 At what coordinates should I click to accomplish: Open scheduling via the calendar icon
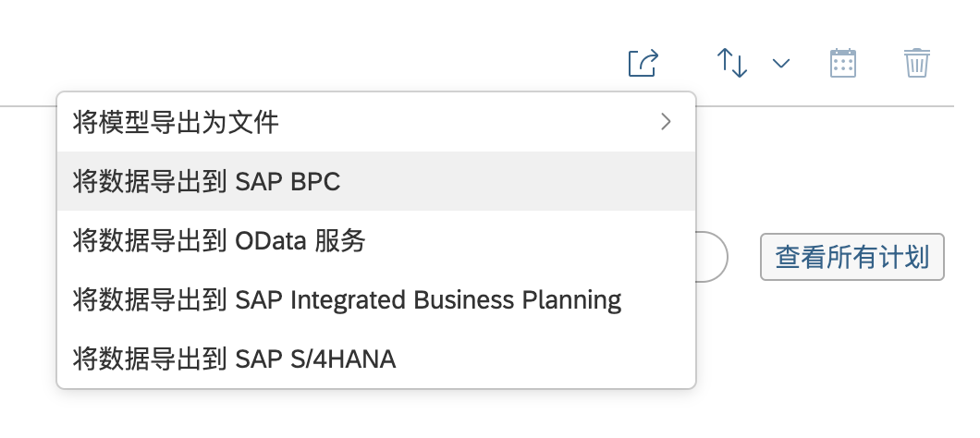point(843,63)
